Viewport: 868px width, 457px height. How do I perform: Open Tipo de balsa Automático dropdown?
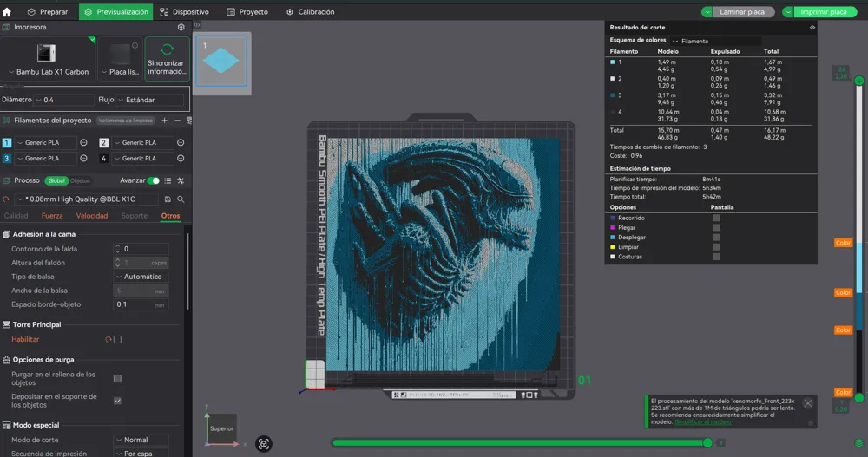tap(141, 277)
